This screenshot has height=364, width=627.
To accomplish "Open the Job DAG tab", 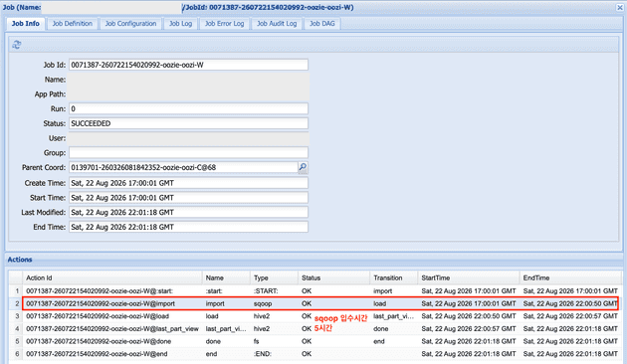I will (x=322, y=24).
